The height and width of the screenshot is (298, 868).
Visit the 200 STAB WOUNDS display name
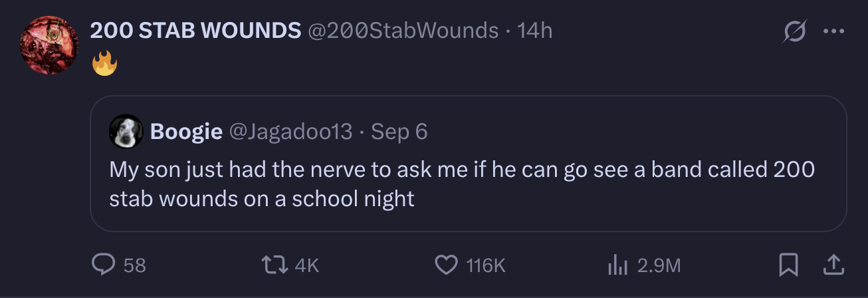pos(195,30)
